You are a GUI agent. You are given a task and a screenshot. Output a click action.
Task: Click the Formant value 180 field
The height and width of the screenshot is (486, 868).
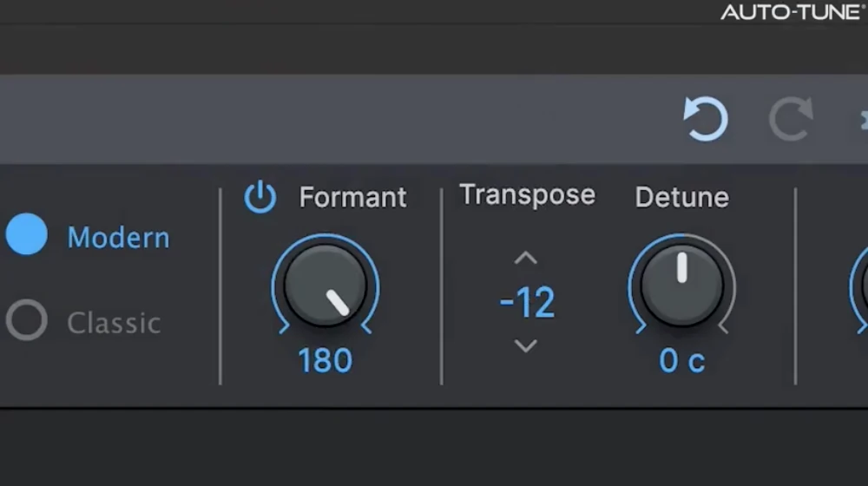[x=325, y=361]
